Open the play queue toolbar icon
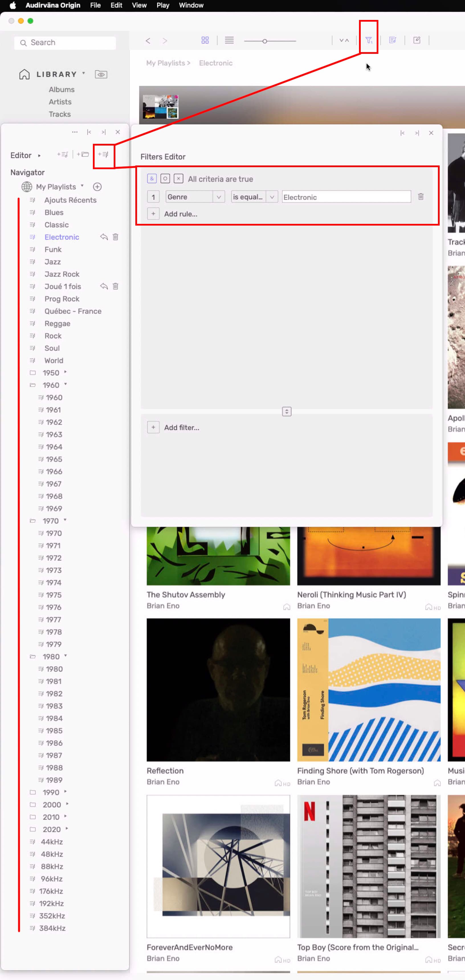The image size is (465, 980). click(393, 40)
